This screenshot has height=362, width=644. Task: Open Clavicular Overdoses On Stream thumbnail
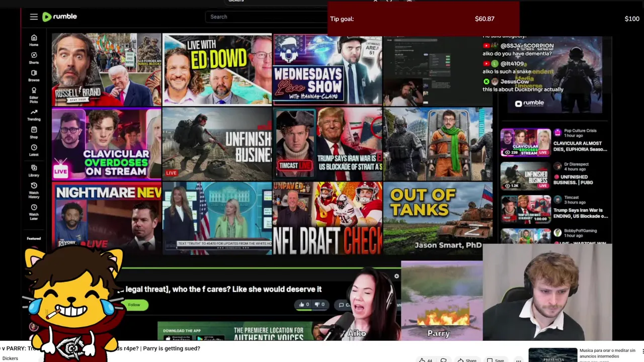click(x=106, y=144)
